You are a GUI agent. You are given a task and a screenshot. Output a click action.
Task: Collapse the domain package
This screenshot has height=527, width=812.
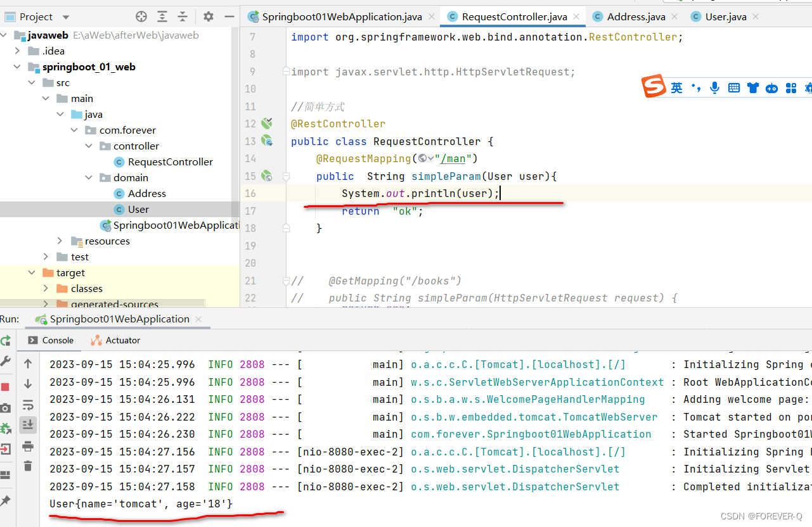89,178
